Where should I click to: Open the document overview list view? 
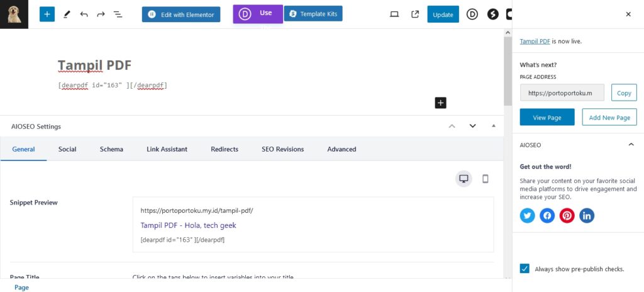click(118, 14)
